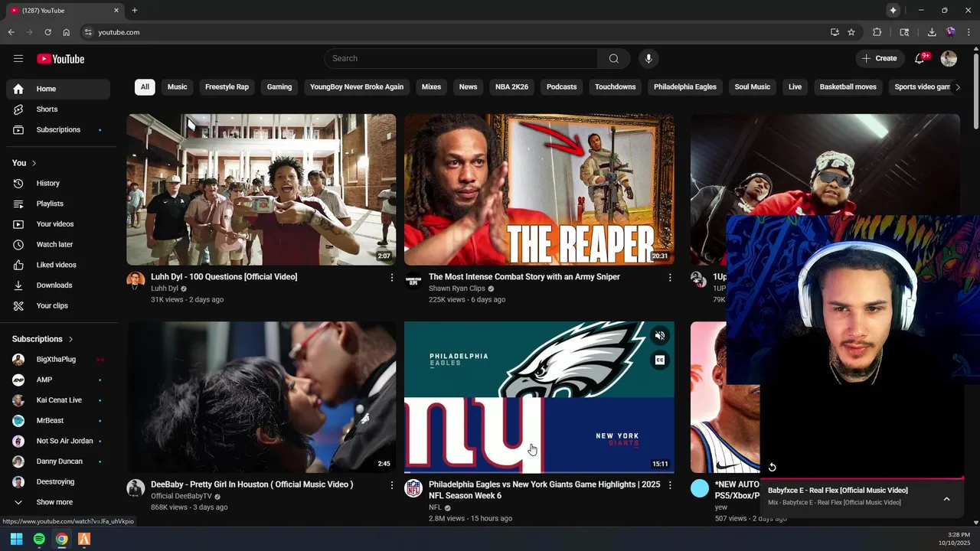Select the Freestyle Rap chip
The width and height of the screenshot is (980, 551).
pyautogui.click(x=227, y=86)
